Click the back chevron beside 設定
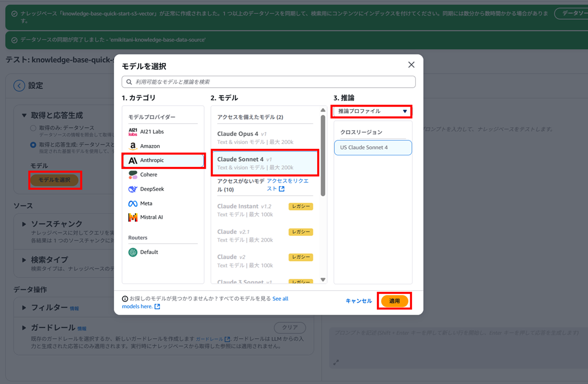Image resolution: width=588 pixels, height=384 pixels. tap(19, 85)
